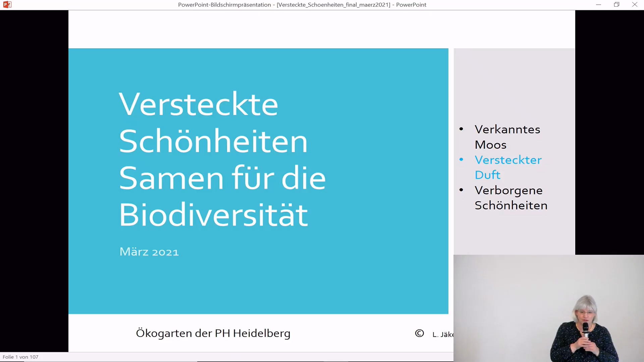Screen dimensions: 644x362
Task: Click the 'Folie 1 von 107' slide counter
Action: point(20,357)
